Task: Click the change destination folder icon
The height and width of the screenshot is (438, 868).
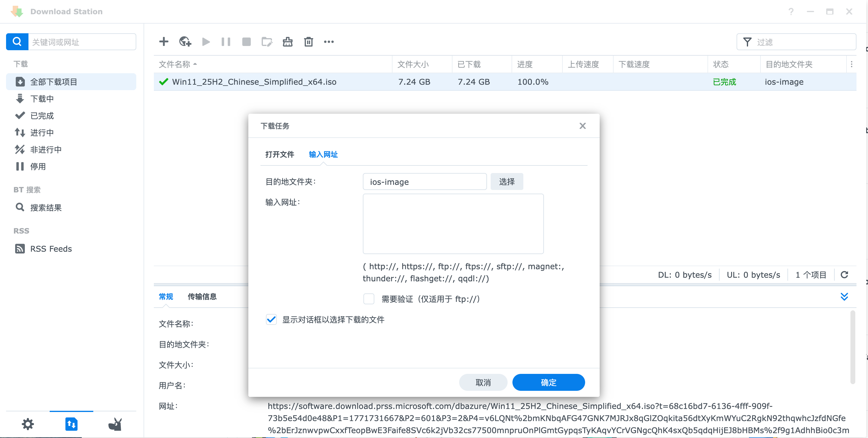Action: (267, 42)
